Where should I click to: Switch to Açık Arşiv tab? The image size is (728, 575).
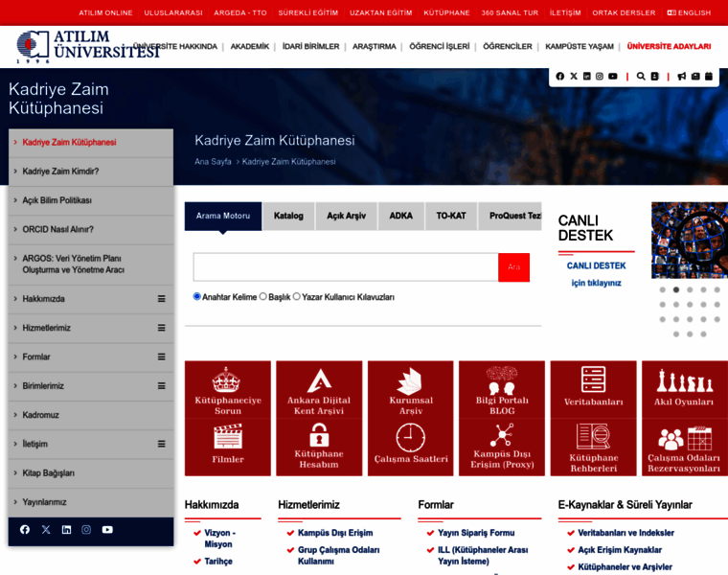click(x=346, y=216)
